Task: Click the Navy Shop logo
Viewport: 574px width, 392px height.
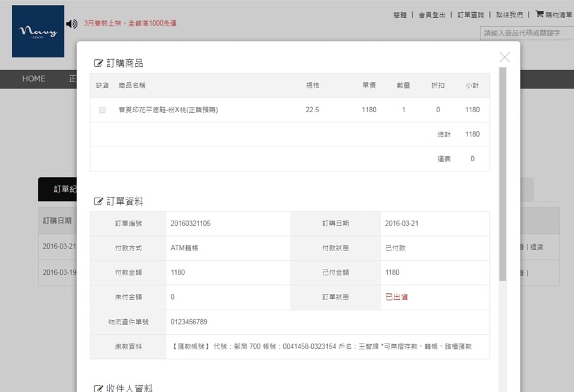Action: (38, 31)
